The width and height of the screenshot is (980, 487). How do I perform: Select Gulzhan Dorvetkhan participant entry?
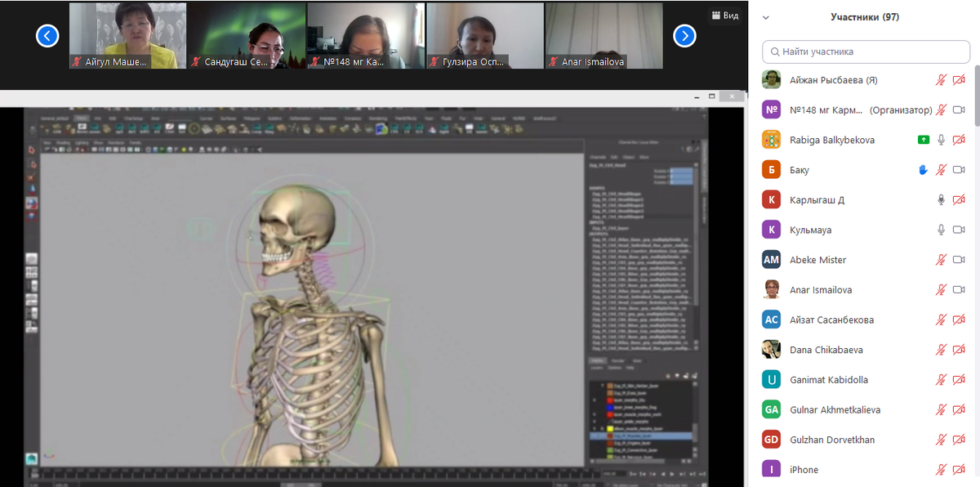[832, 440]
